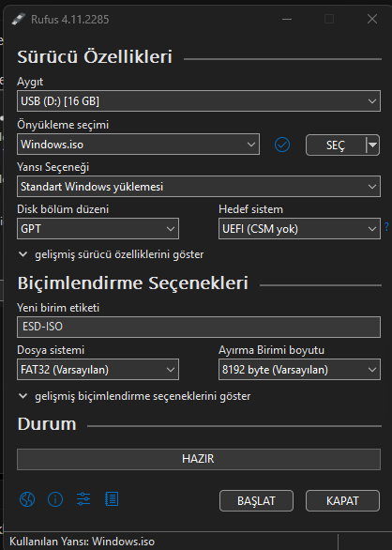Click the blue question mark help icon
392x550 pixels.
coord(386,226)
